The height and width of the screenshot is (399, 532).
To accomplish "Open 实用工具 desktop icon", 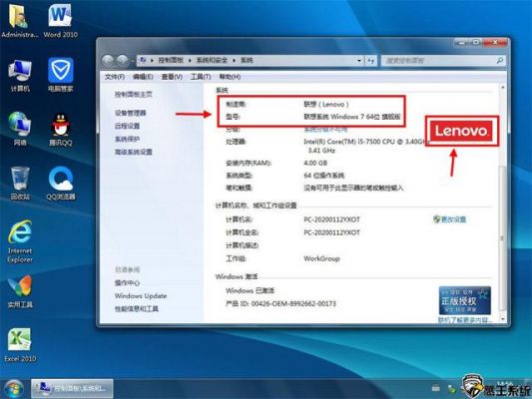I will coord(20,291).
